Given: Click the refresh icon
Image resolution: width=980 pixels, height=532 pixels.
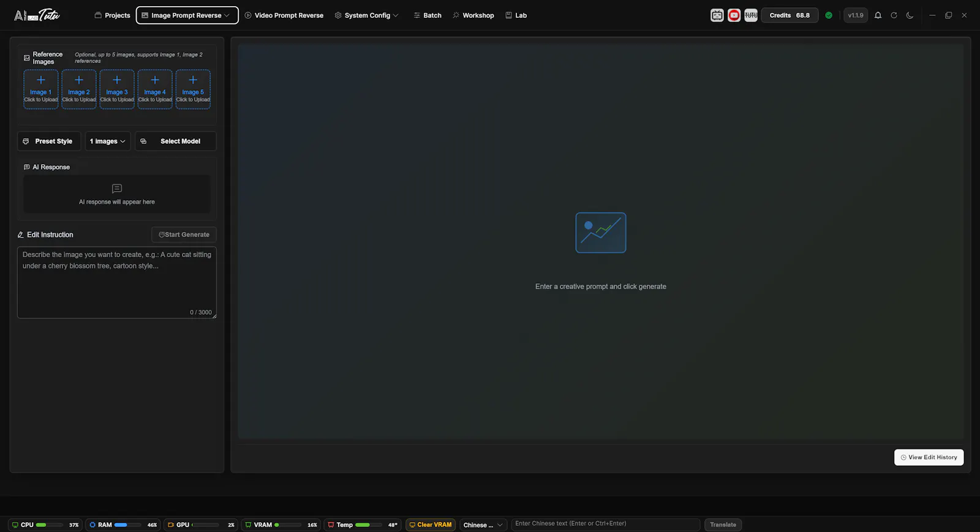Looking at the screenshot, I should (894, 15).
